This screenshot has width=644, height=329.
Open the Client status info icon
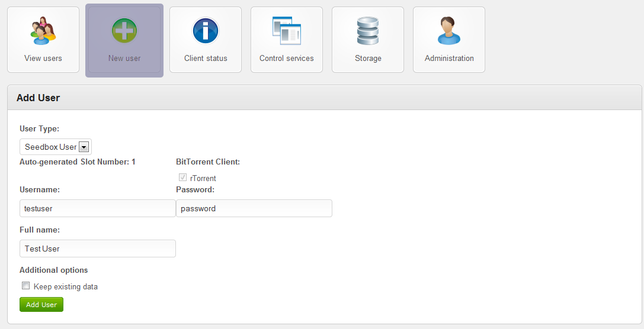(206, 31)
